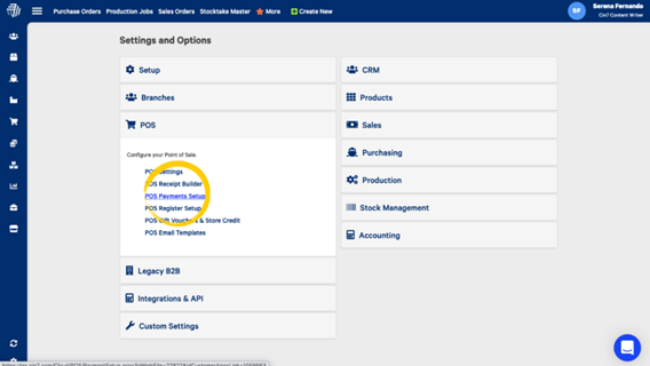This screenshot has width=650, height=366.
Task: Expand the Integrations & API section
Action: [x=228, y=298]
